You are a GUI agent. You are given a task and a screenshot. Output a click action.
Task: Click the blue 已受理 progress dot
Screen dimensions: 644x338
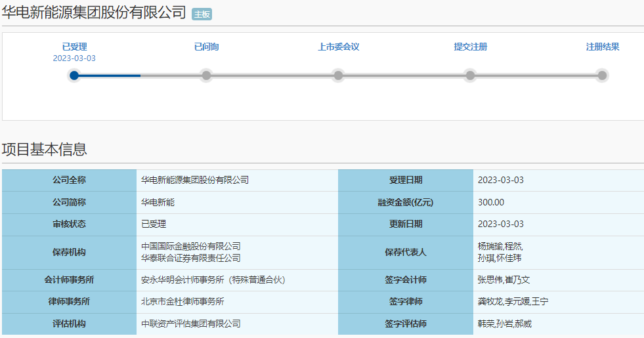(x=74, y=75)
